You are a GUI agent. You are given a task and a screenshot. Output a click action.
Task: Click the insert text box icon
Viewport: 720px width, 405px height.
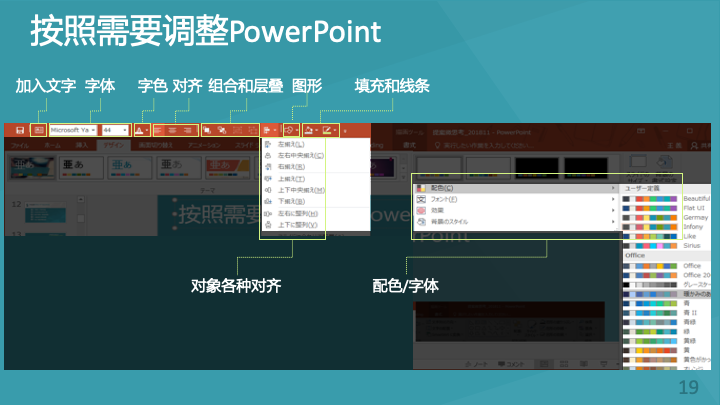[x=39, y=130]
